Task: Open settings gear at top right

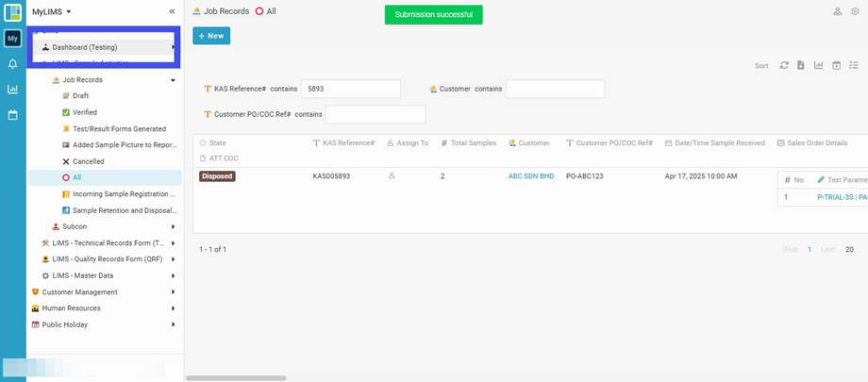Action: pos(855,11)
